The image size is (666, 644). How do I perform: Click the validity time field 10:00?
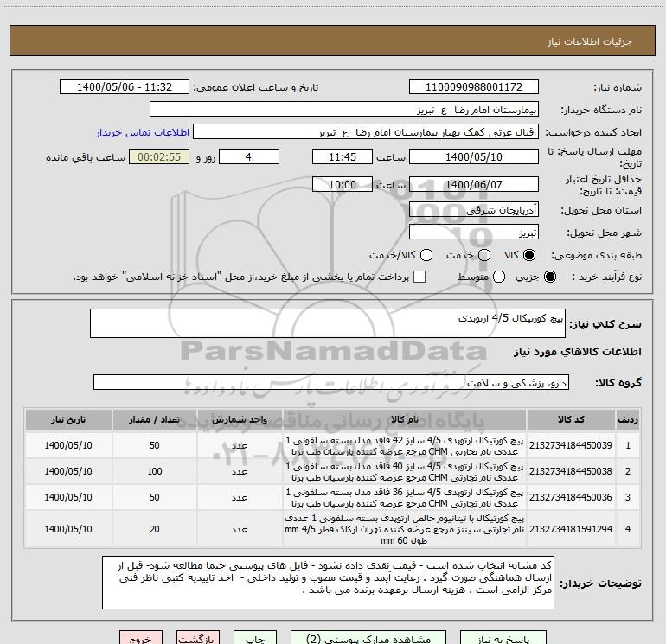point(343,184)
